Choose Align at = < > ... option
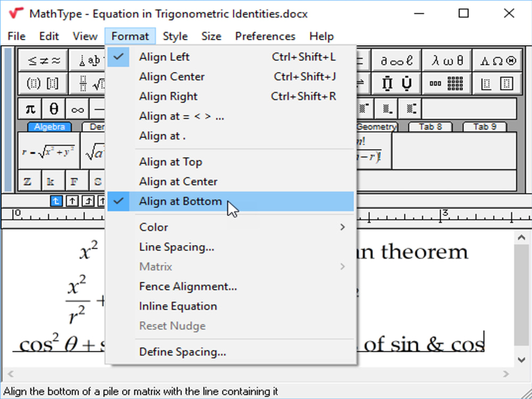Viewport: 532px width, 399px height. [231, 116]
